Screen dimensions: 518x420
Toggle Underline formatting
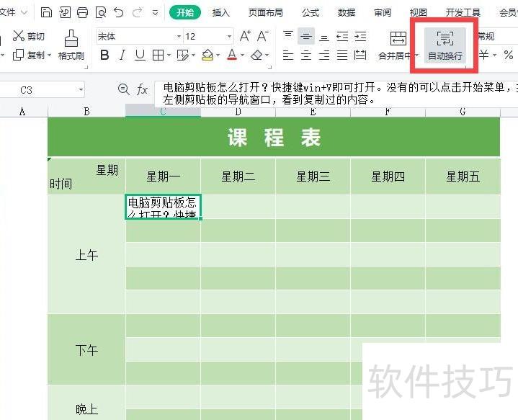click(140, 55)
